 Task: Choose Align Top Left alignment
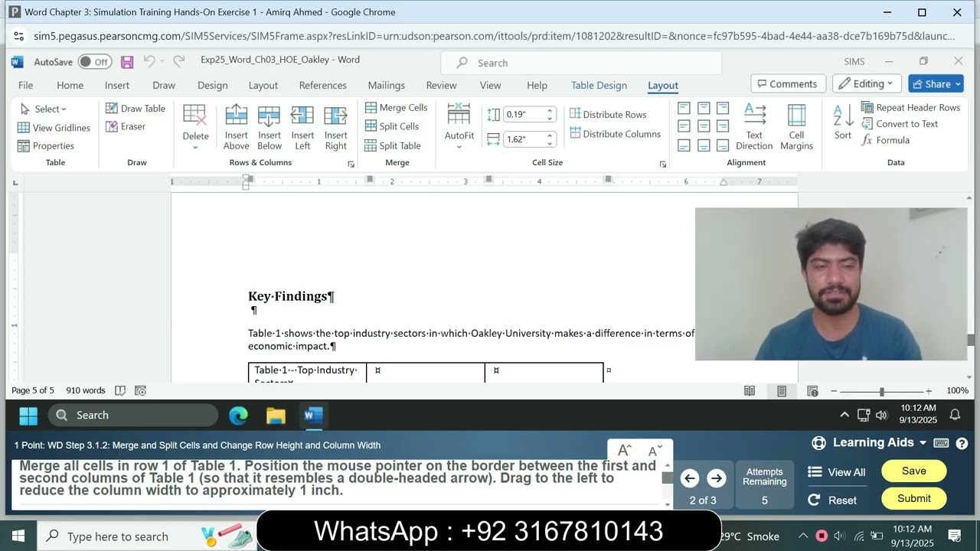(x=684, y=108)
